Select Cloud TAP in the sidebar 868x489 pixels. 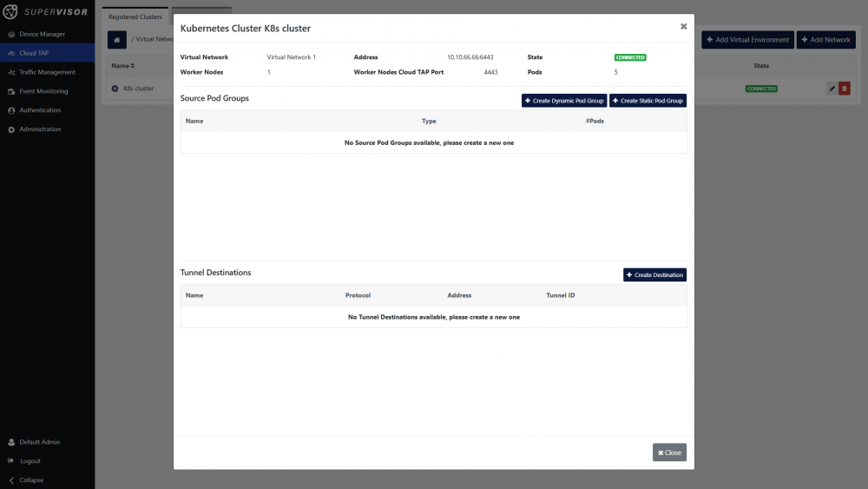[x=34, y=53]
